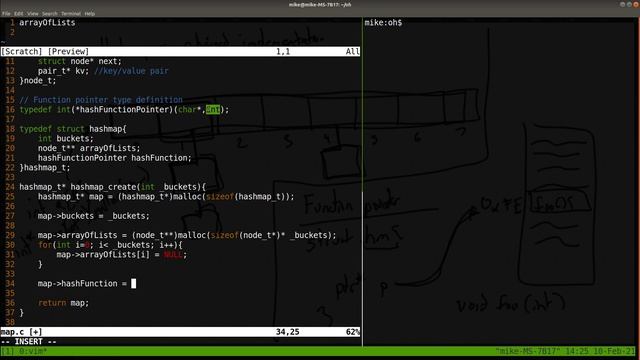
Task: Click the }hashmap_t; line
Action: click(x=44, y=168)
